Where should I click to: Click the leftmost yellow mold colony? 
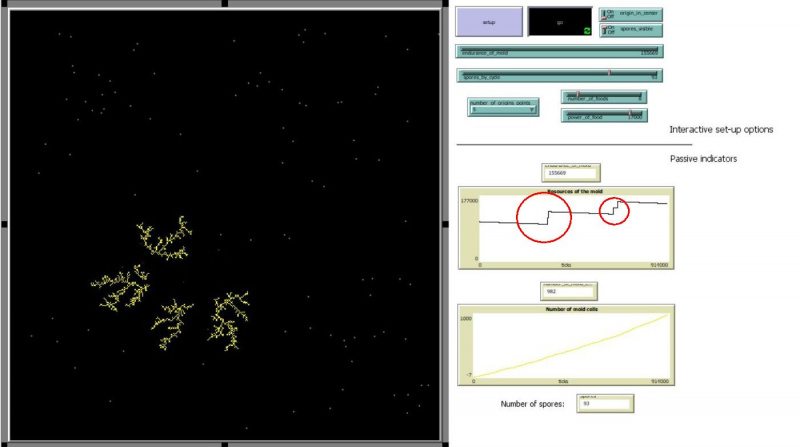point(120,288)
